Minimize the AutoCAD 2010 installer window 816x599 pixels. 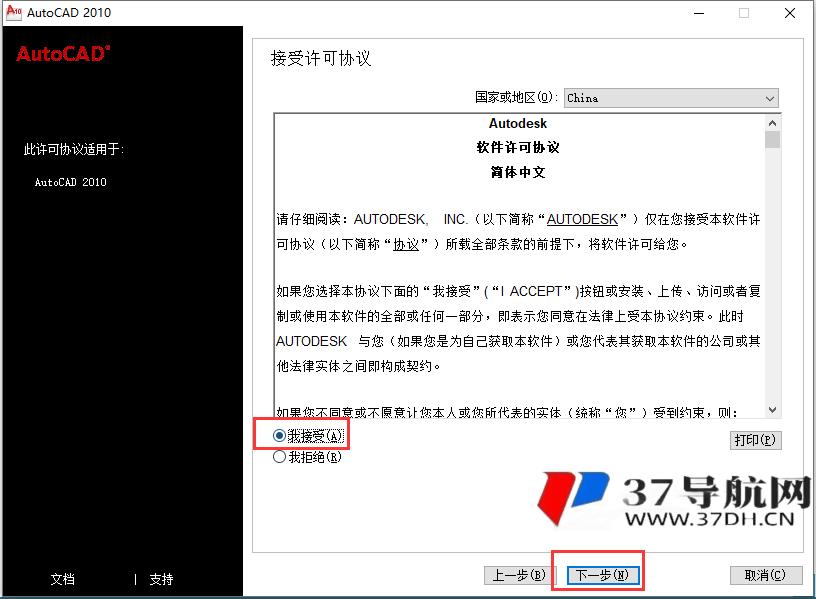pyautogui.click(x=697, y=13)
